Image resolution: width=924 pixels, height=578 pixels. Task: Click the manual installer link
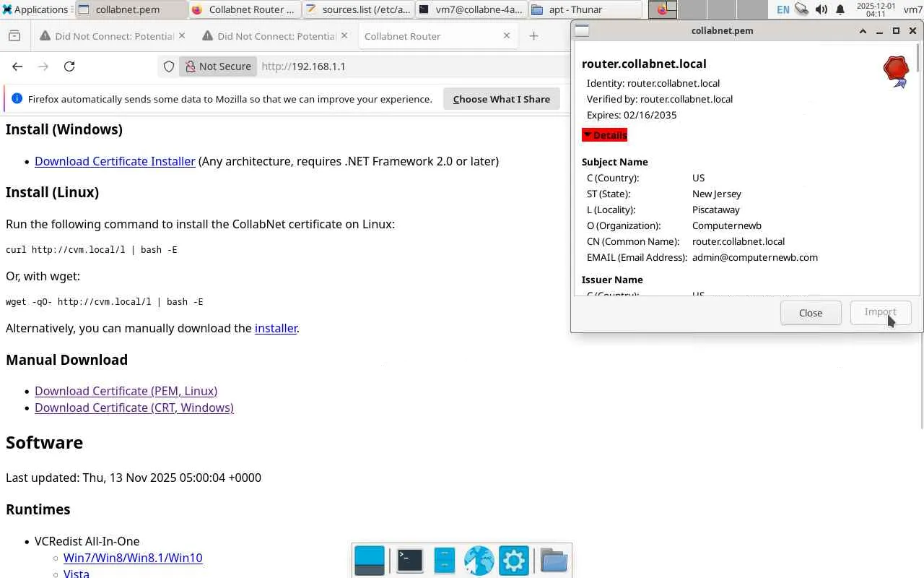[x=276, y=328]
